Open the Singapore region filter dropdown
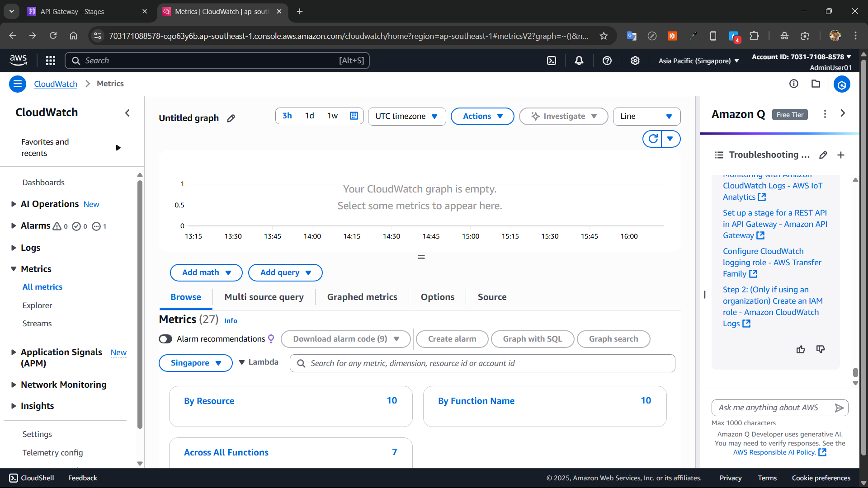The image size is (868, 488). [x=196, y=363]
